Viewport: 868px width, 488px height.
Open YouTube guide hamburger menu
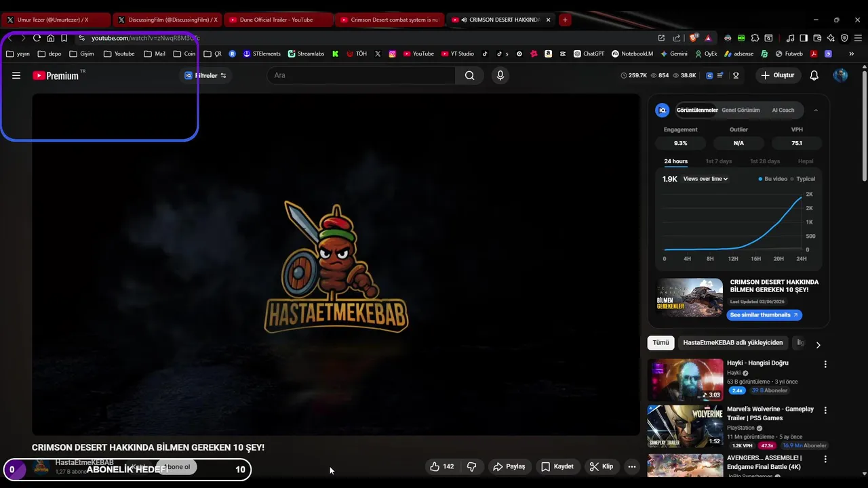pyautogui.click(x=16, y=75)
